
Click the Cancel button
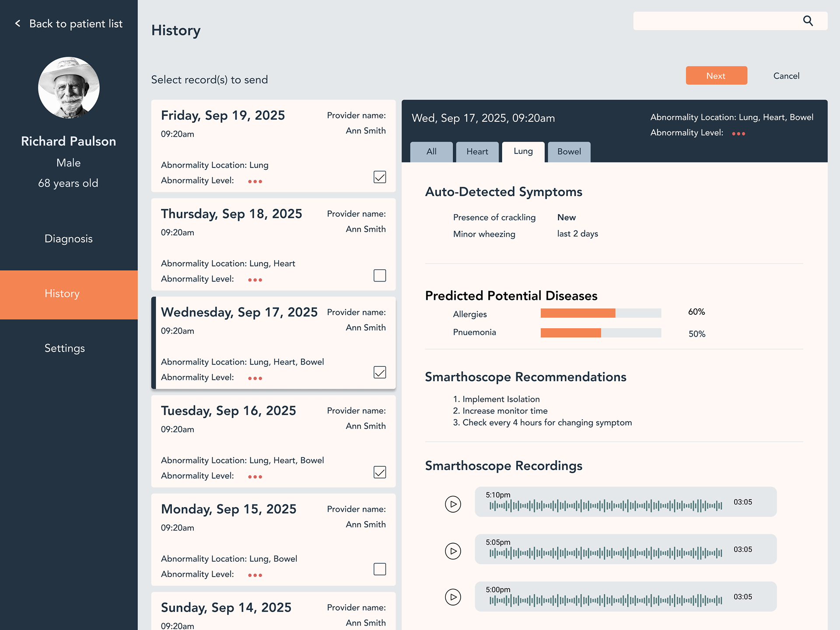coord(786,76)
